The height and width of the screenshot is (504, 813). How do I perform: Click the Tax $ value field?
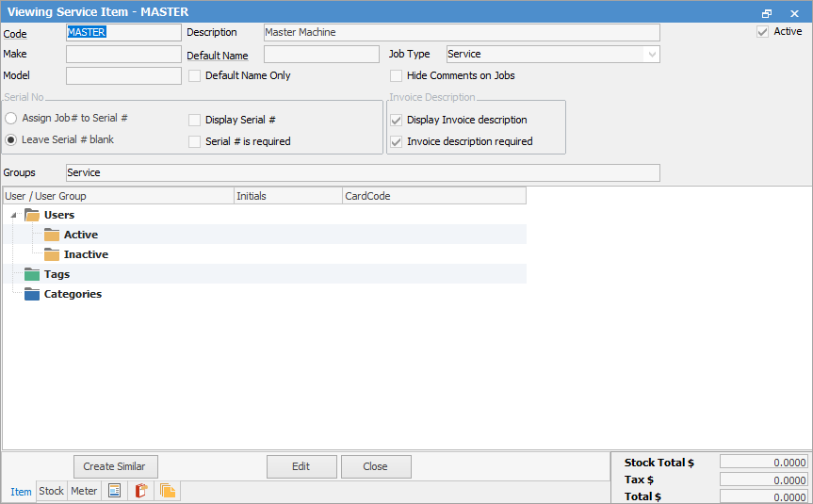[763, 480]
